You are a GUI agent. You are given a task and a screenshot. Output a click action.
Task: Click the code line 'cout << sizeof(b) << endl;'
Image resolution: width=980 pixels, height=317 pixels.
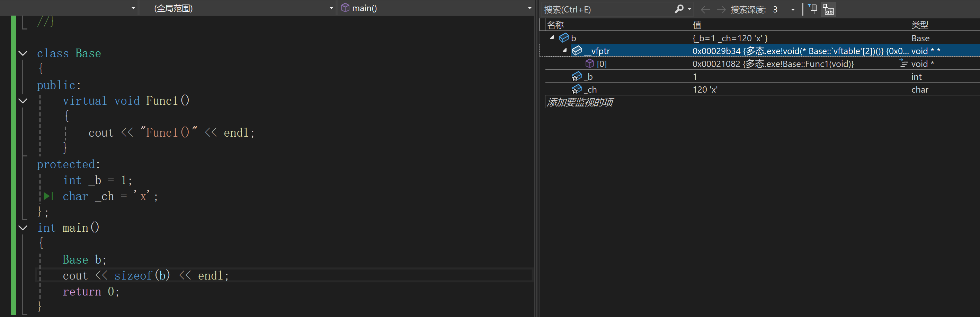coord(146,275)
